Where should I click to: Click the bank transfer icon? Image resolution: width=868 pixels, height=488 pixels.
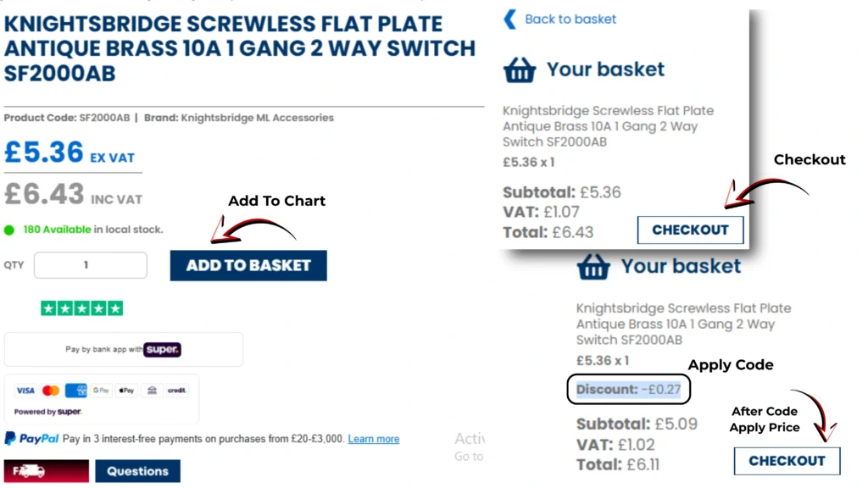pos(151,391)
